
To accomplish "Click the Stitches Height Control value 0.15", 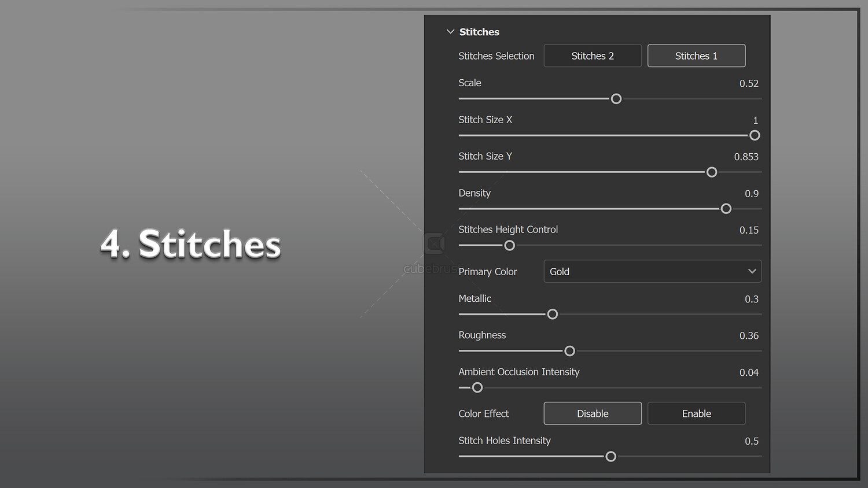I will 749,230.
